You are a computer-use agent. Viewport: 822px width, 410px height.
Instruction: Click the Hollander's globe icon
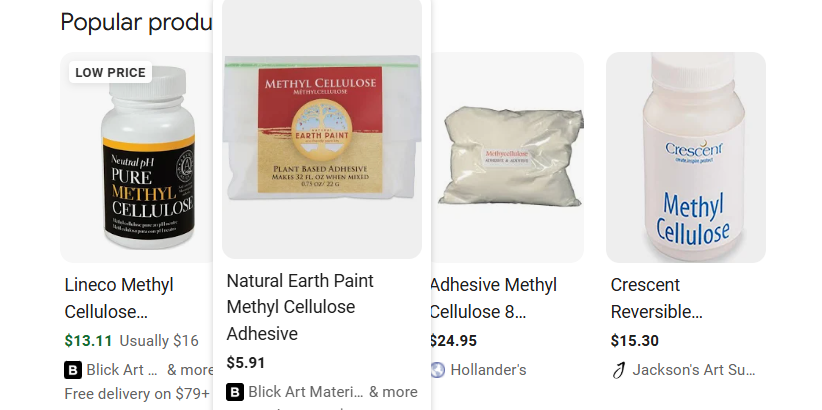(x=437, y=370)
